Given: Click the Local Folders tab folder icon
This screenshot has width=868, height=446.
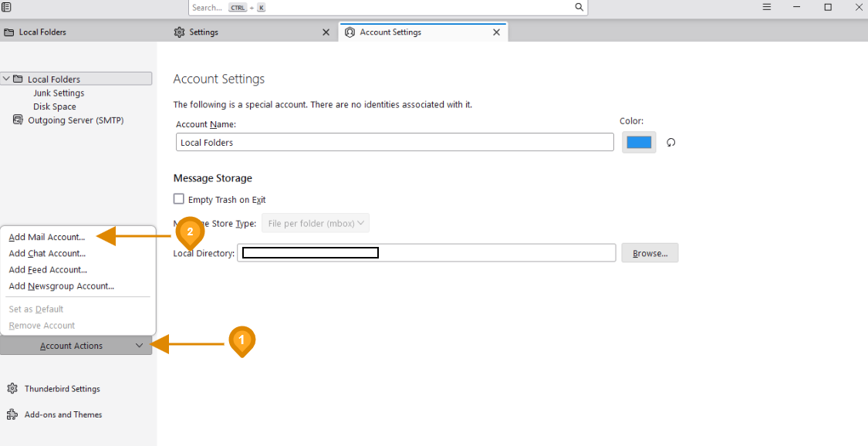Looking at the screenshot, I should click(x=8, y=32).
